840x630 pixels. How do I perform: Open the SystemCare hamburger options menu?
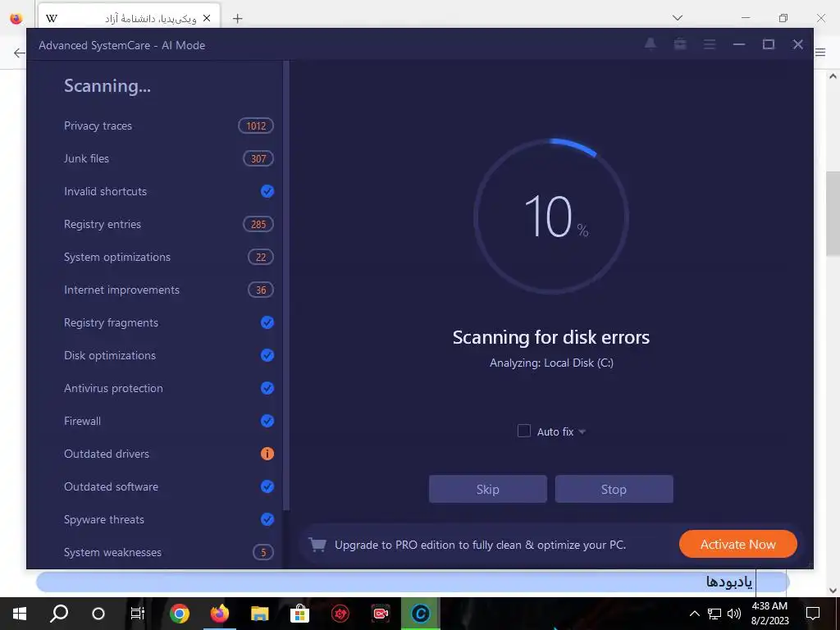[710, 44]
